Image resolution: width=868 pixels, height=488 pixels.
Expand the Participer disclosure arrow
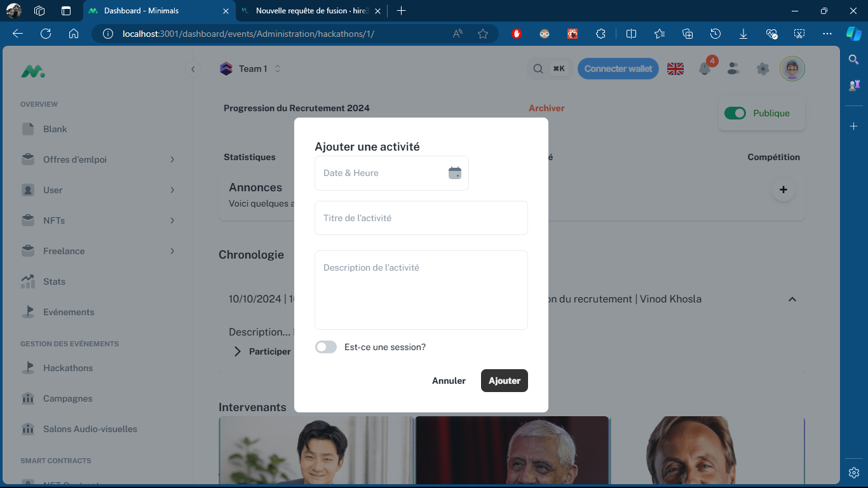pyautogui.click(x=238, y=351)
